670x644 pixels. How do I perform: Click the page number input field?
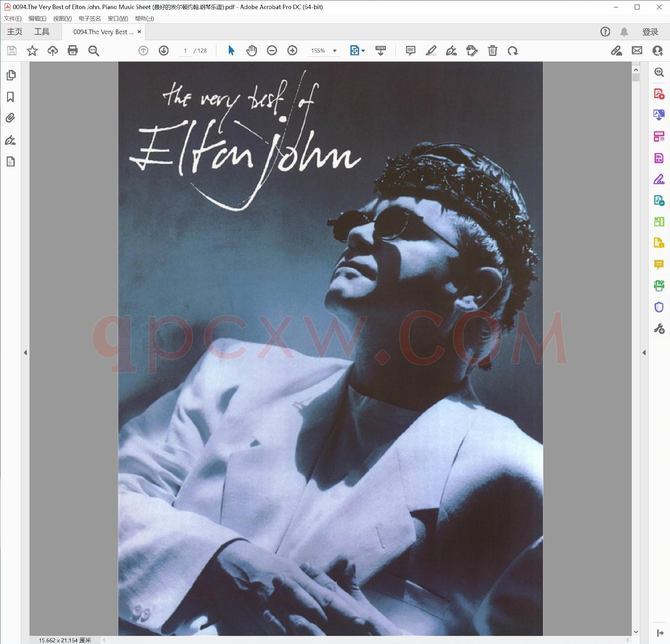point(185,51)
